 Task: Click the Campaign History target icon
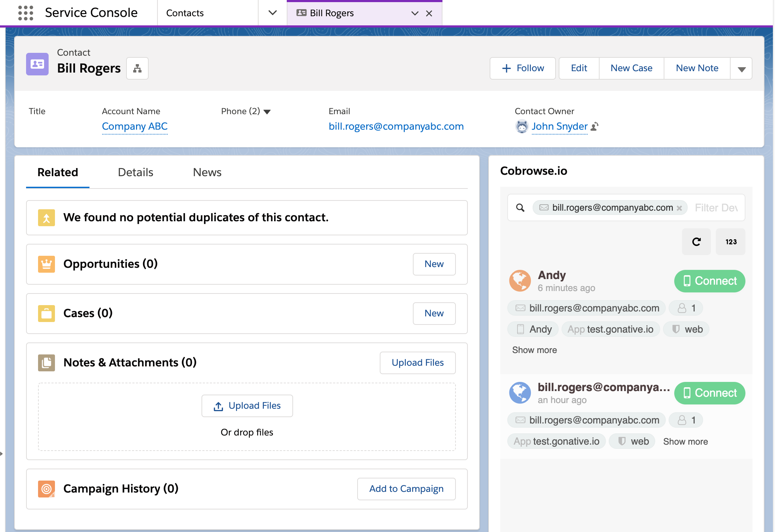tap(46, 489)
